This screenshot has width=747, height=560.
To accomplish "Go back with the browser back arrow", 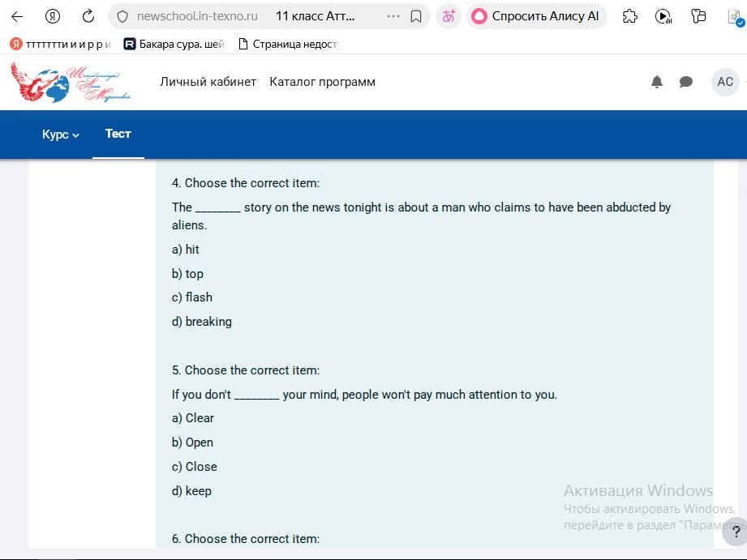I will 17,17.
